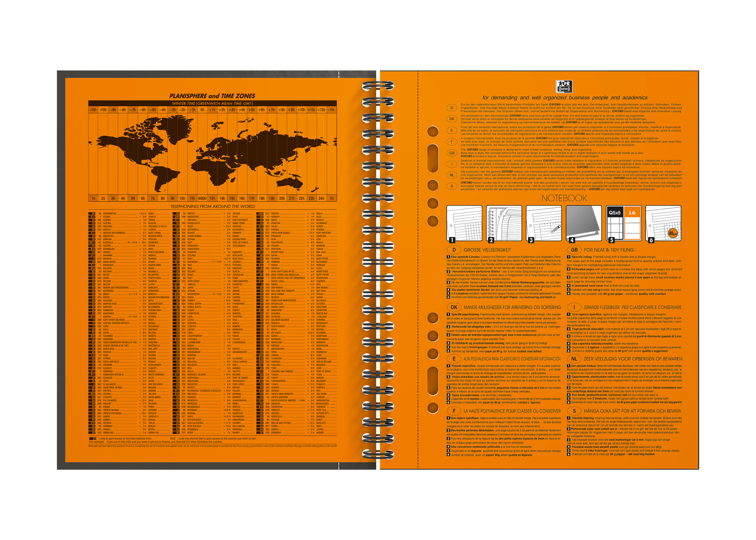
Task: Click the DK oval in intro list
Action: click(452, 119)
